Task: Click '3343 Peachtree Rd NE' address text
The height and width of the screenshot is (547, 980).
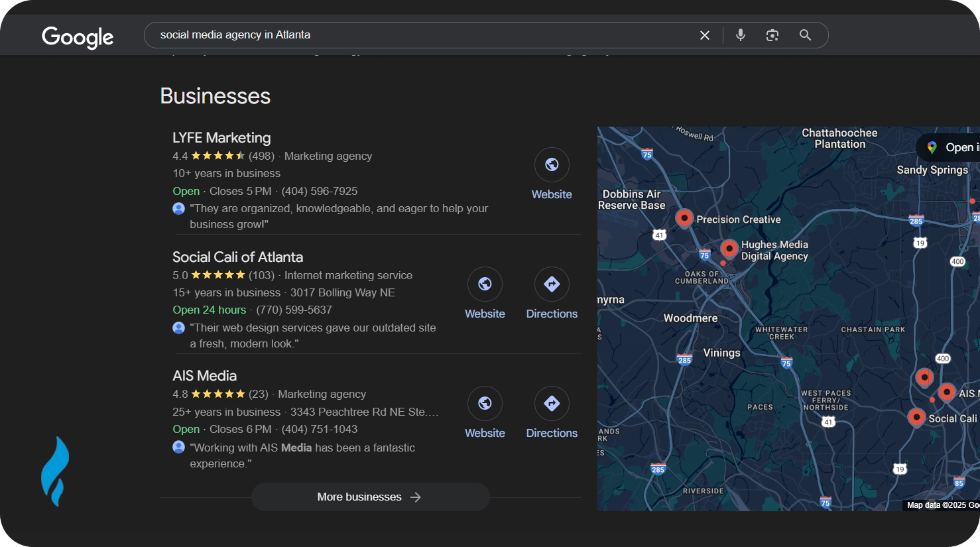Action: [364, 412]
